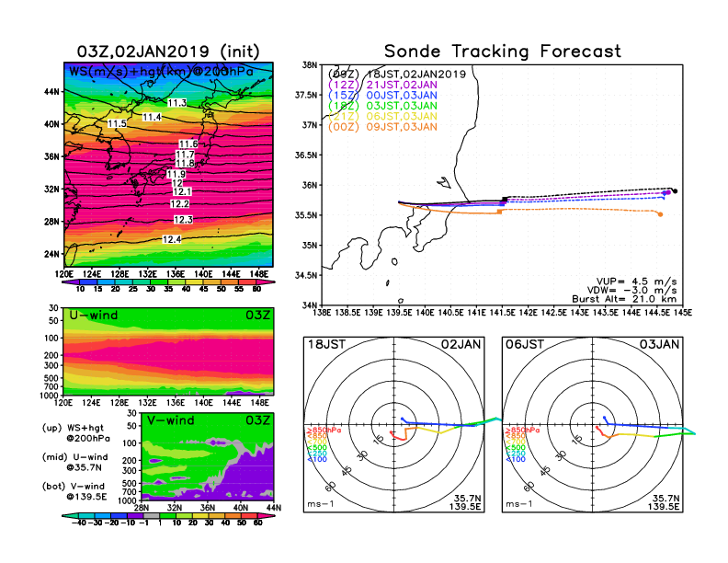Choose the (18Z) 03JST,03JAN legend entry
728x563 pixels.
point(382,106)
